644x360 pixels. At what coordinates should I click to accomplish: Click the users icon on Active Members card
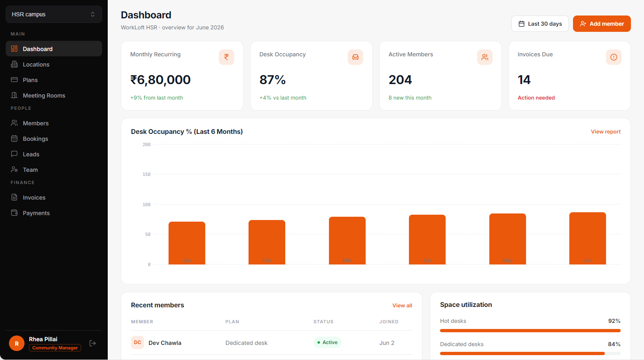(485, 57)
